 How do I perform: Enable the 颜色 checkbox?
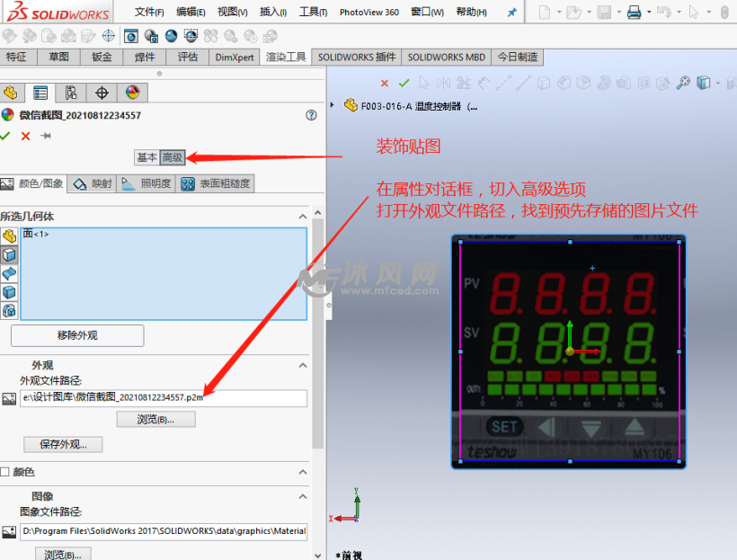click(x=4, y=472)
